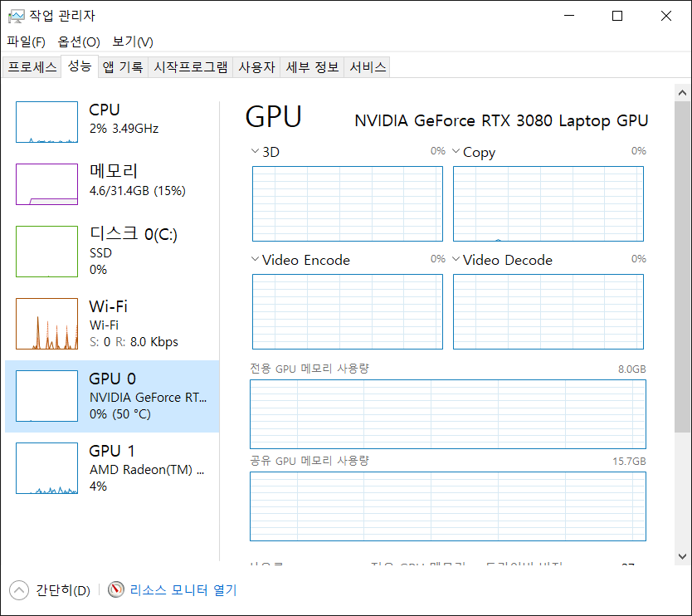The height and width of the screenshot is (616, 692).
Task: Click the resource monitor gauge icon
Action: point(116,590)
